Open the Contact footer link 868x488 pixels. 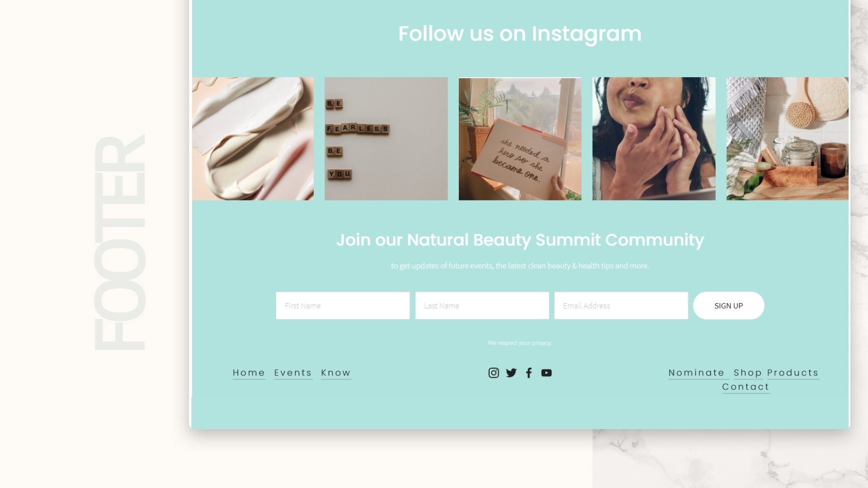pos(746,387)
